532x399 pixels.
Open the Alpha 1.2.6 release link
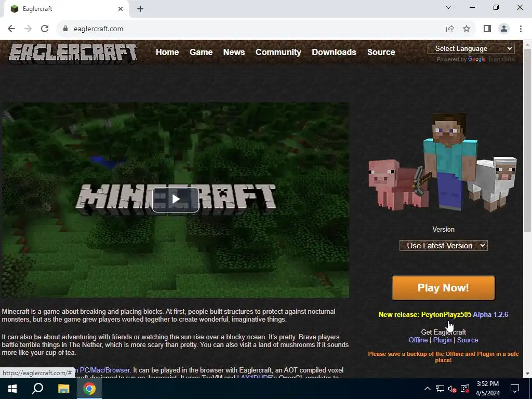490,314
